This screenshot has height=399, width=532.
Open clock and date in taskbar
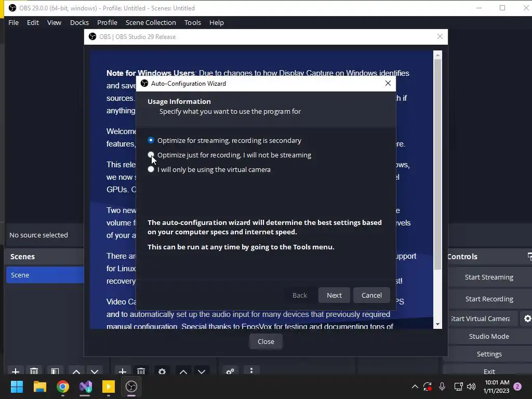(x=497, y=387)
